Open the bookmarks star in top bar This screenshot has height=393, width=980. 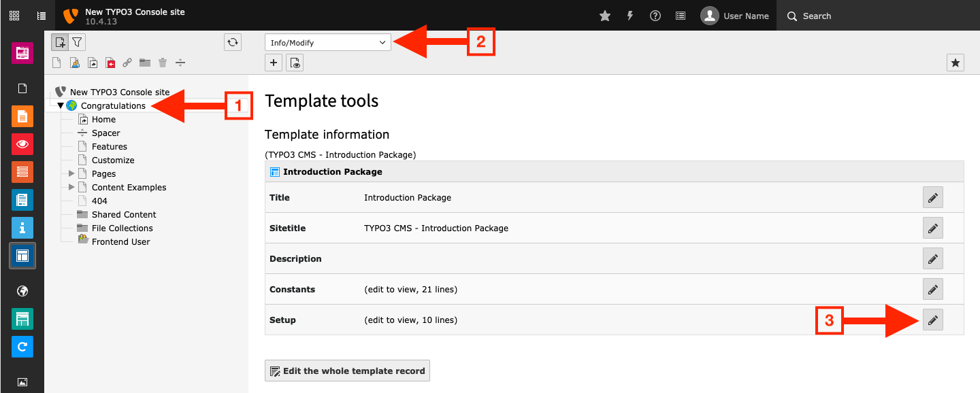[605, 16]
